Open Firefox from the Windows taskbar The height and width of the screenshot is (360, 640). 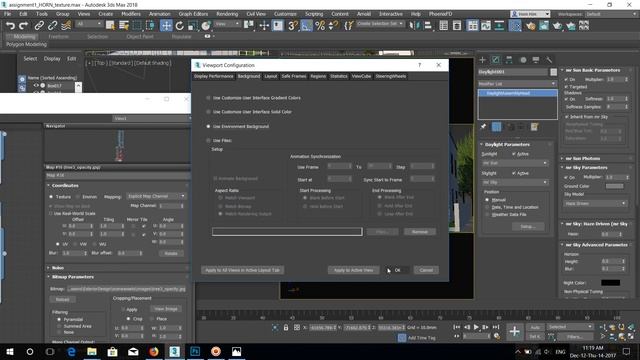coord(154,351)
